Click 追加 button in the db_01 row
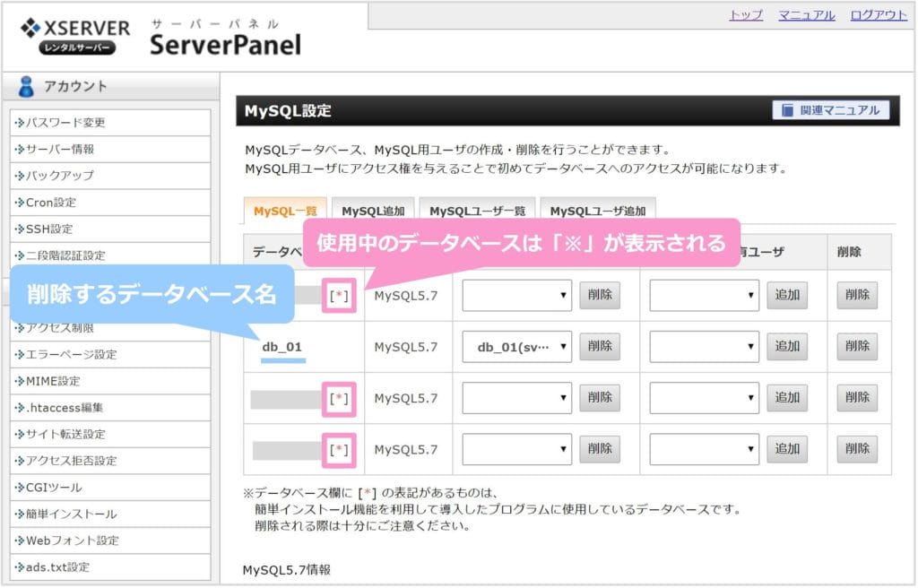The image size is (918, 588). [786, 347]
